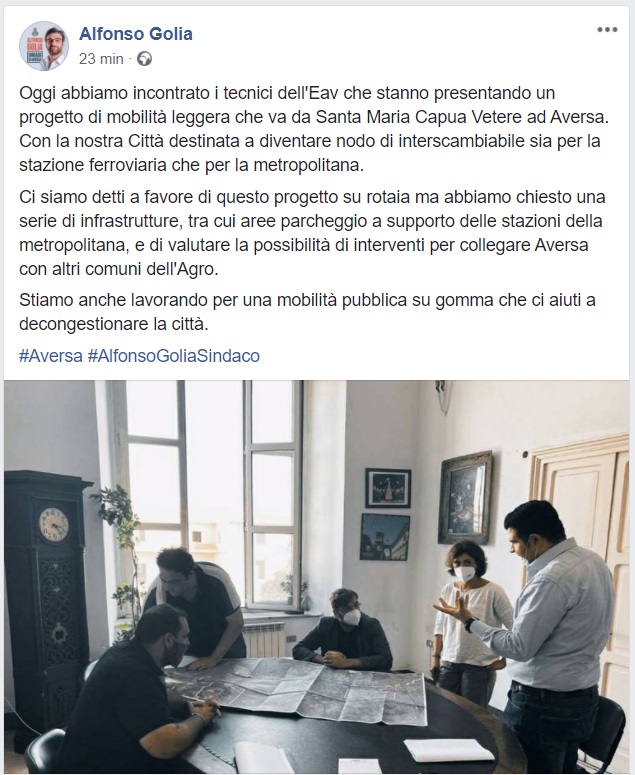Click the paragraph starting 'Stiamo anche lavorando'
Screen dimensions: 635x775
point(307,312)
